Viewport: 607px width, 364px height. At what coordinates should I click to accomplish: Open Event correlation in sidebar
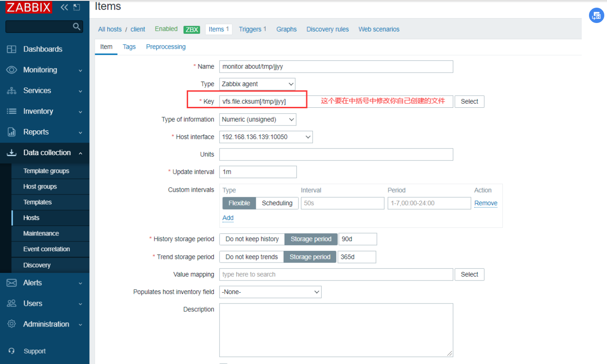point(46,249)
